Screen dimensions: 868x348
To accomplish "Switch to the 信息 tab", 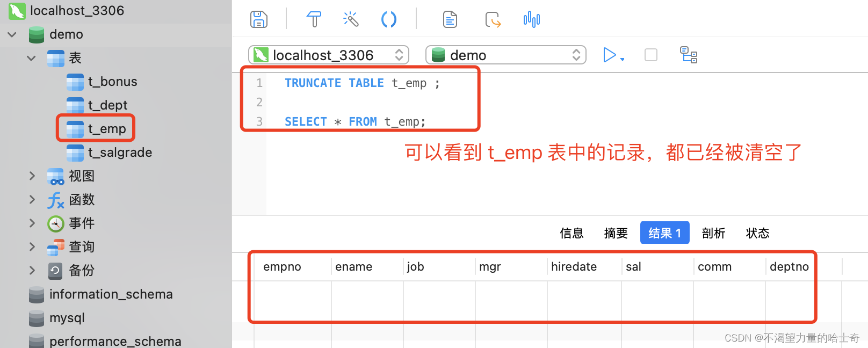I will 572,233.
